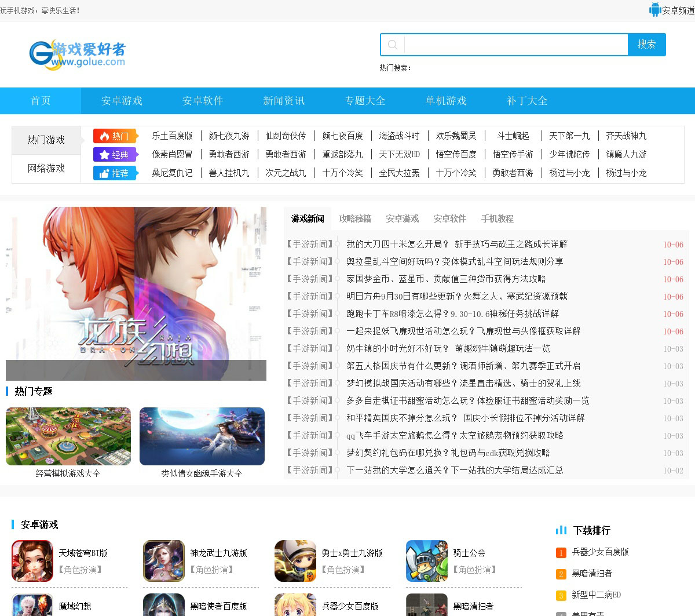Click the 搜索 search button
Viewport: 695px width, 616px height.
click(647, 45)
